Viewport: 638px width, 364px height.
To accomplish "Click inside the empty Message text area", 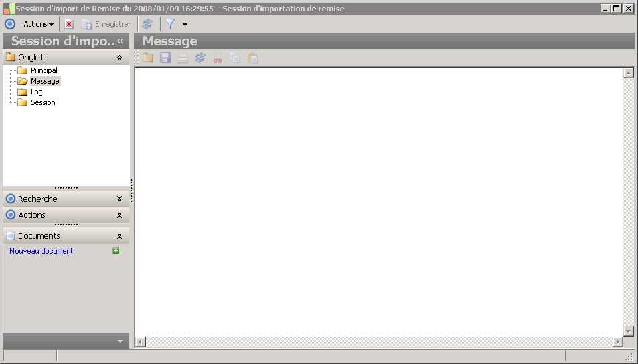I will pyautogui.click(x=379, y=201).
